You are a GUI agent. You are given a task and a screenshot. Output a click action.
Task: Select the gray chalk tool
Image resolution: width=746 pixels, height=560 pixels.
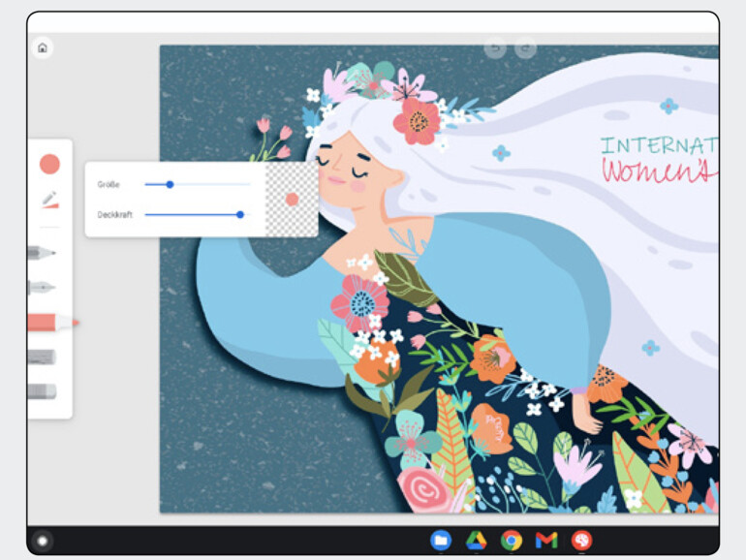click(x=42, y=357)
